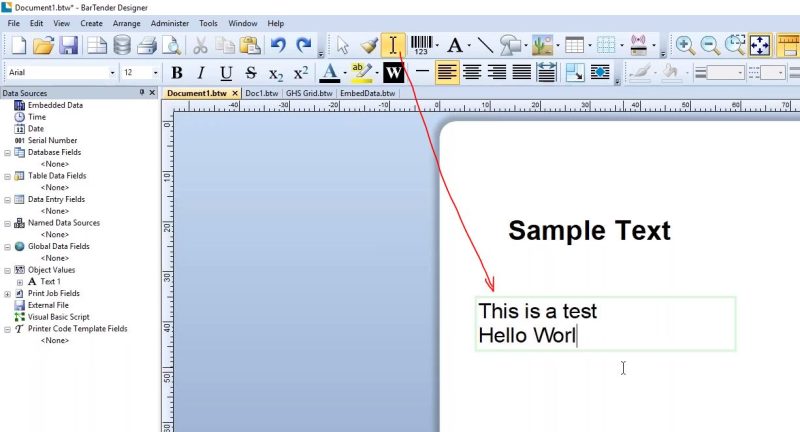Set left text alignment

pyautogui.click(x=447, y=72)
